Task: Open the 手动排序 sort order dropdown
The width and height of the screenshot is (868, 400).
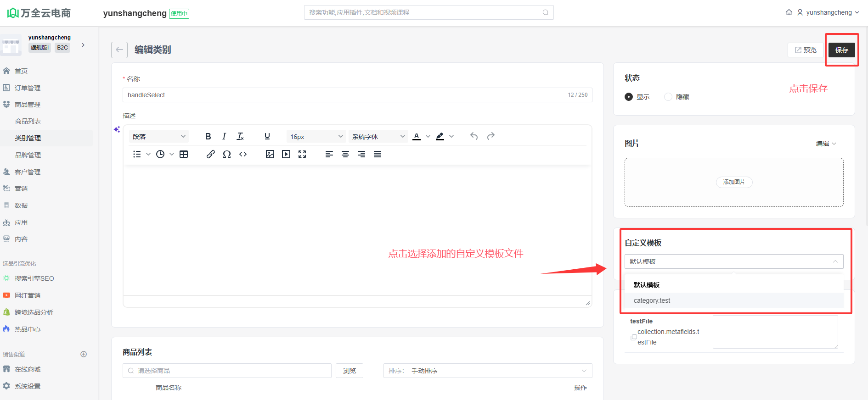Action: (x=487, y=371)
